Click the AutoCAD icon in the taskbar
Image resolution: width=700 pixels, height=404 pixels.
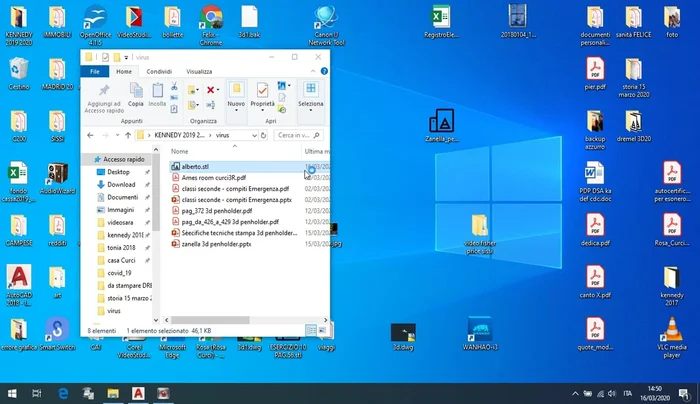click(136, 392)
